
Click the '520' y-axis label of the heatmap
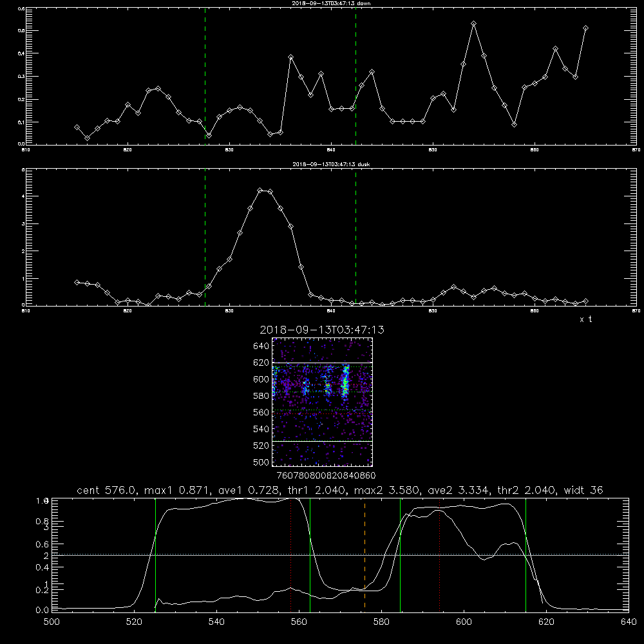tap(261, 446)
